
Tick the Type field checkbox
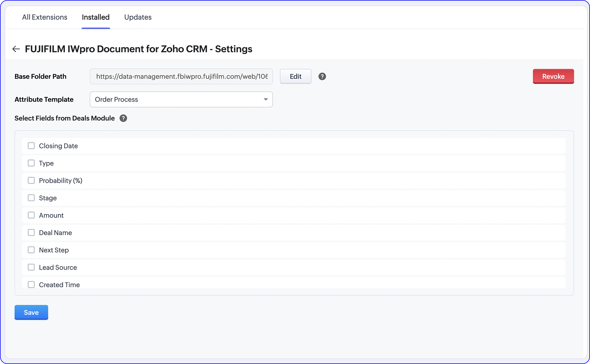click(x=31, y=163)
